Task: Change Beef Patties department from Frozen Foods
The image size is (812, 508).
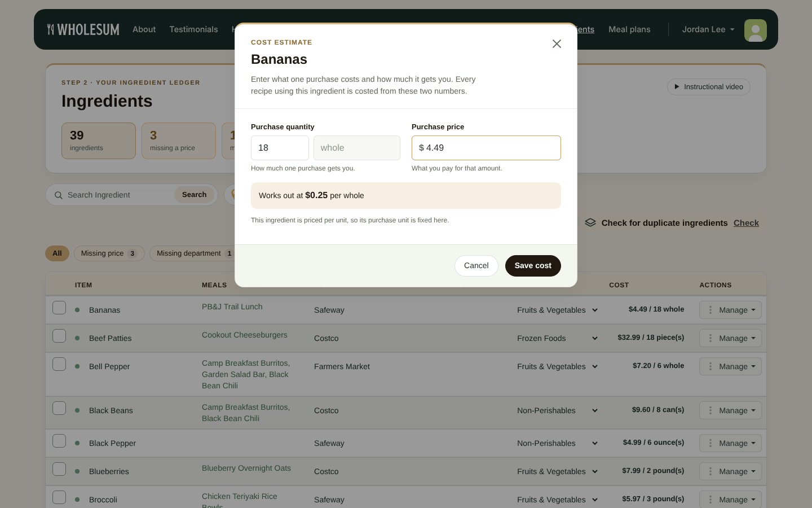Action: point(557,338)
